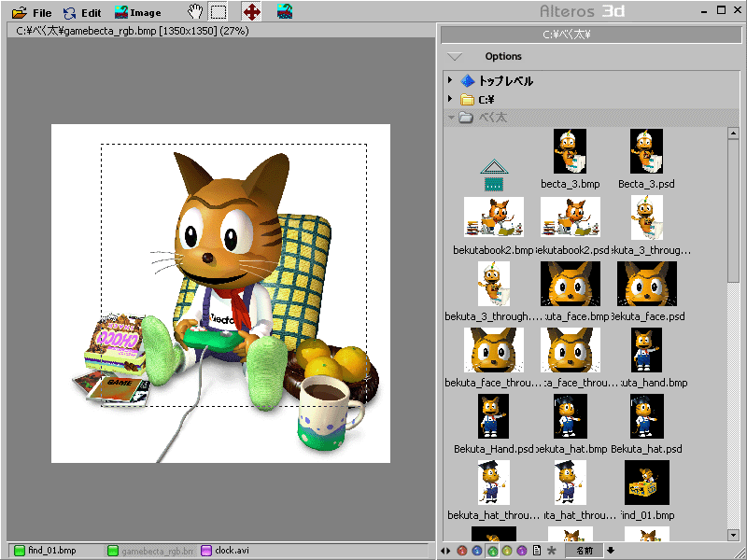This screenshot has height=560, width=747.
Task: Open the Image menu
Action: point(137,13)
